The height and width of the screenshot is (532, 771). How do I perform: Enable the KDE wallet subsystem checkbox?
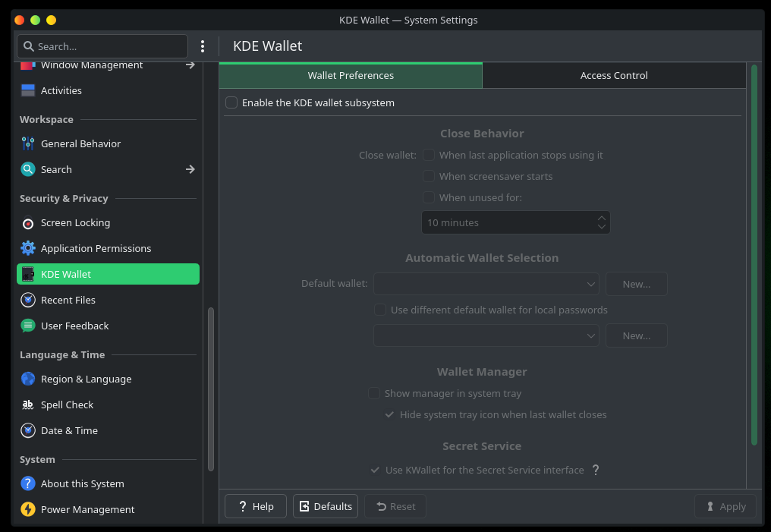coord(231,102)
